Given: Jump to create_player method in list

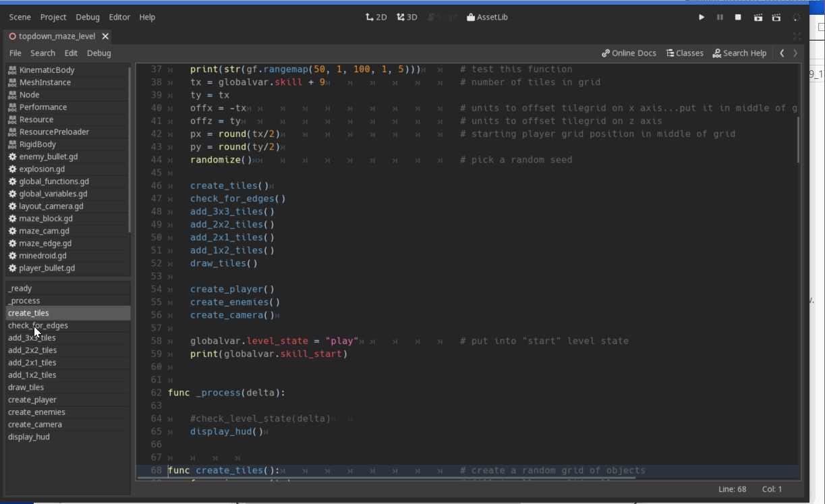Looking at the screenshot, I should (x=68, y=399).
